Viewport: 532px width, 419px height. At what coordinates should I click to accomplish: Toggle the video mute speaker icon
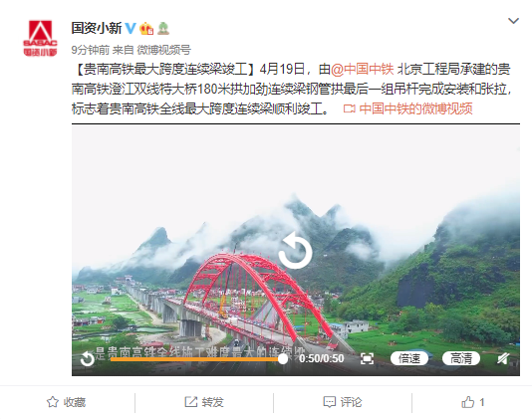click(x=503, y=358)
